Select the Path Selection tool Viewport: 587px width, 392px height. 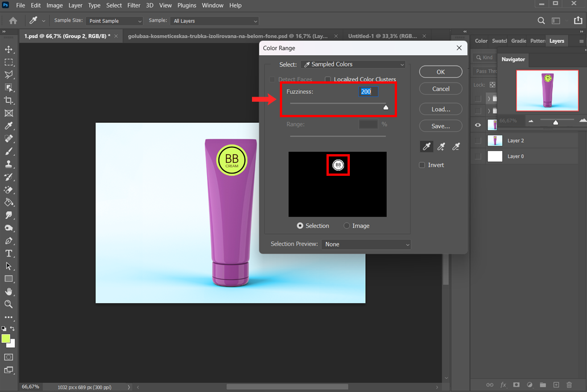[9, 266]
